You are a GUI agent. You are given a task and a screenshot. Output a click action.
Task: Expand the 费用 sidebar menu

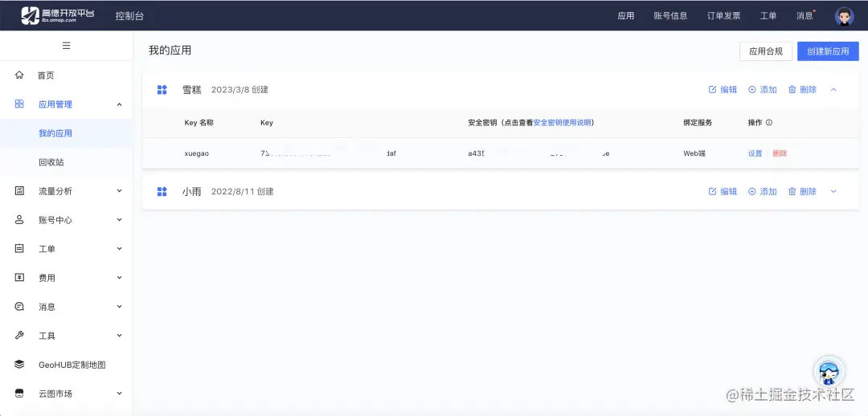(x=119, y=277)
